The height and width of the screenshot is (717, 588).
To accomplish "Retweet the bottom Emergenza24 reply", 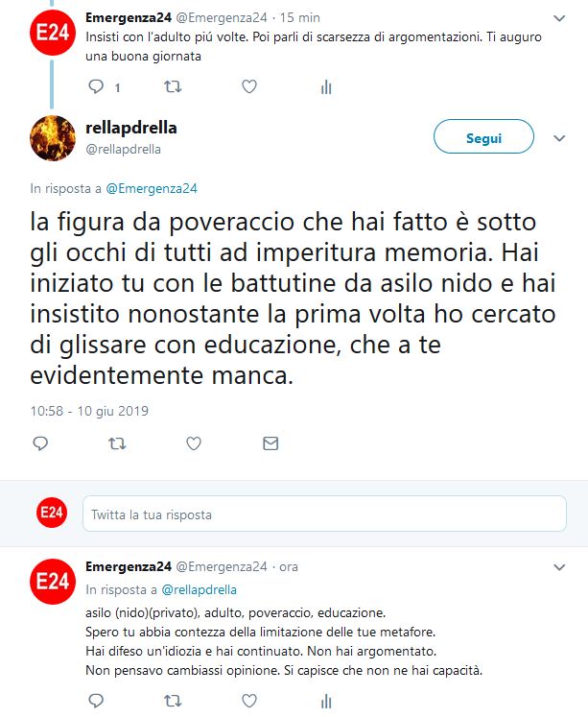I will 173,701.
